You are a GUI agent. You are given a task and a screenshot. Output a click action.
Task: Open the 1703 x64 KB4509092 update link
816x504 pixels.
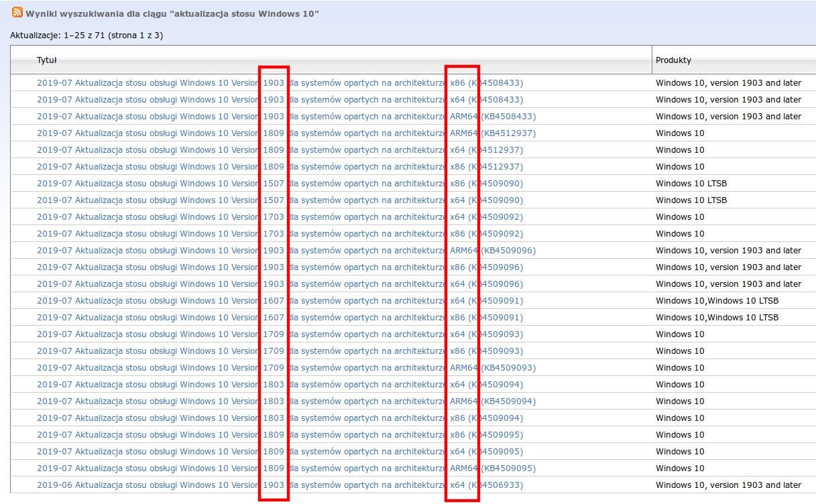click(x=280, y=217)
